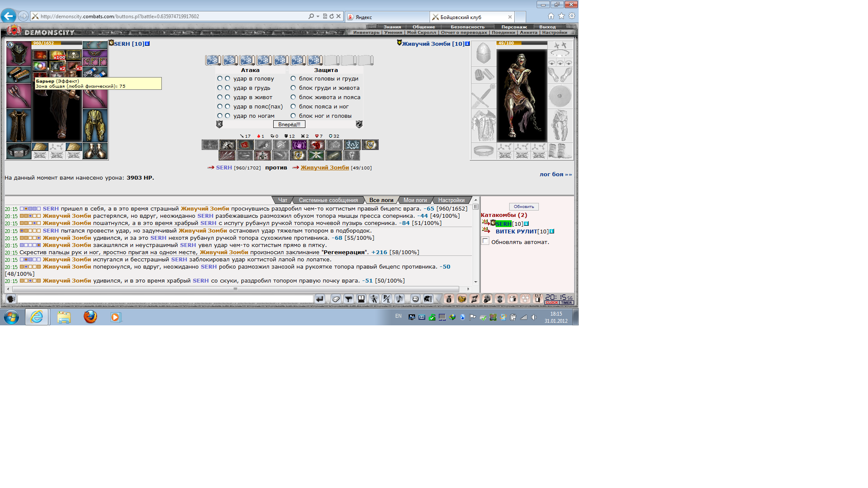Click the battle log scroll-down arrow
Screen dimensions: 868x488
[x=476, y=282]
